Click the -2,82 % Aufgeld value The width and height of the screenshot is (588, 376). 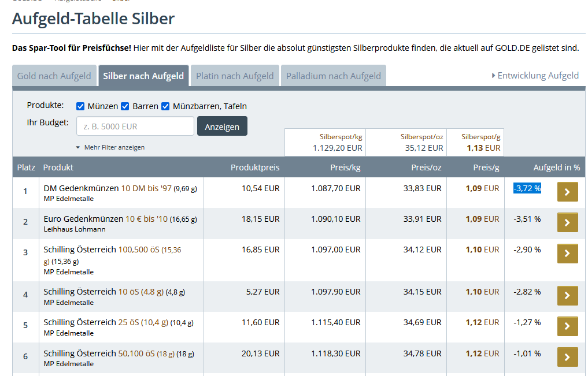click(x=527, y=292)
